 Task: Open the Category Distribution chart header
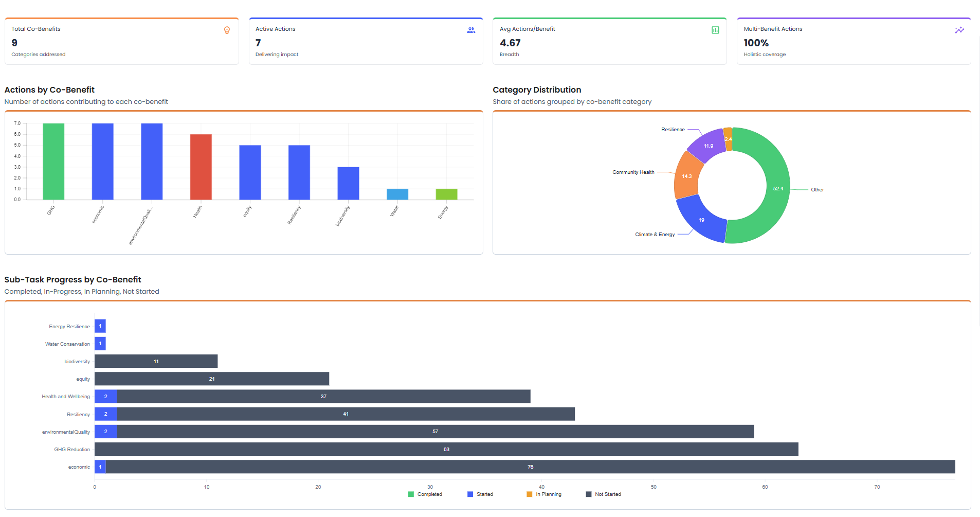click(x=537, y=90)
